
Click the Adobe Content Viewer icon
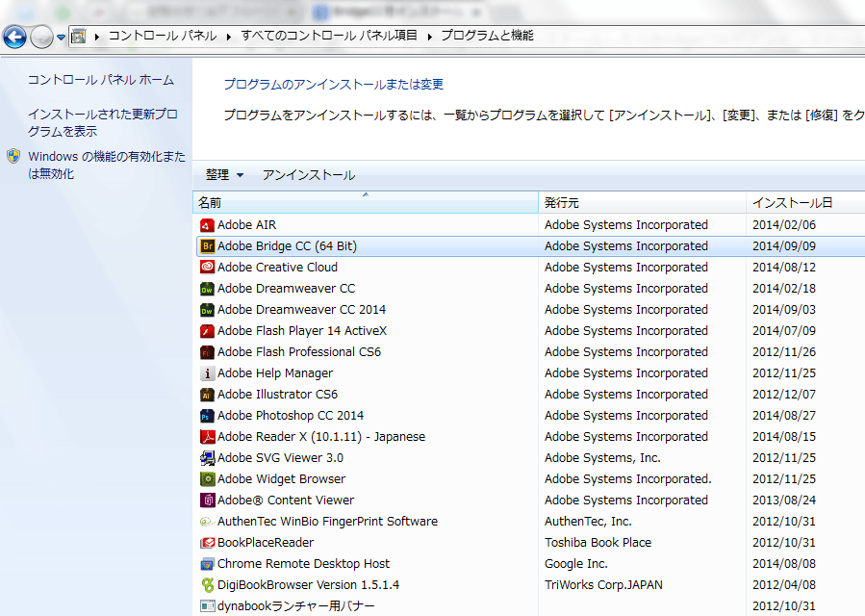pos(207,500)
